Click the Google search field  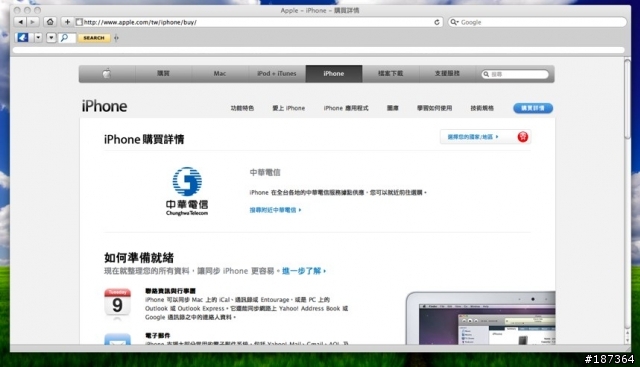click(x=537, y=22)
